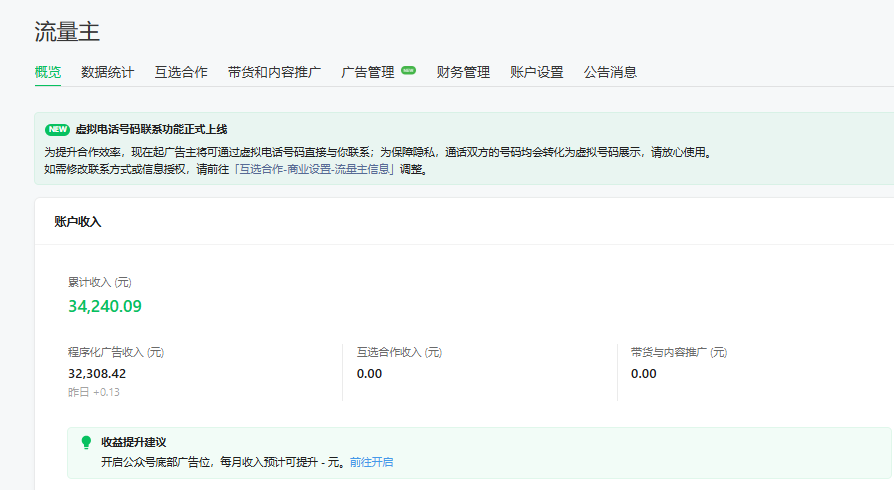The height and width of the screenshot is (490, 894).
Task: Select the 财务管理 tab
Action: click(463, 72)
